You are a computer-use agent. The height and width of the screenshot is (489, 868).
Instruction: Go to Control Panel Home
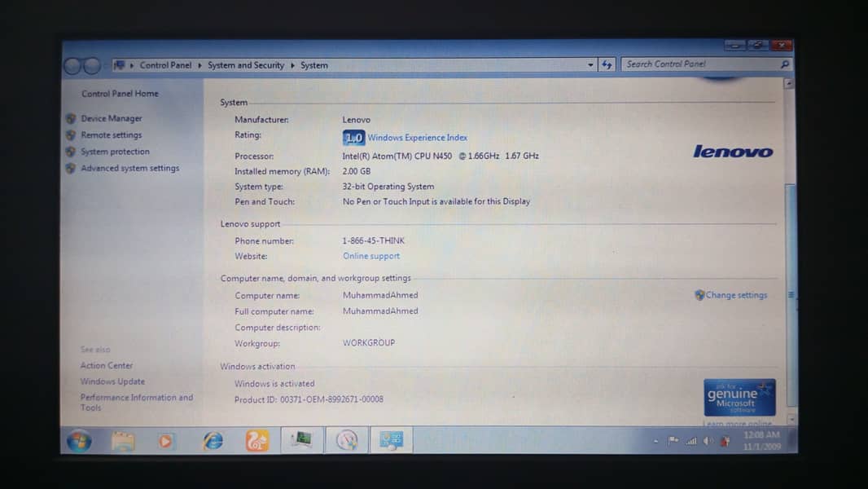coord(120,94)
